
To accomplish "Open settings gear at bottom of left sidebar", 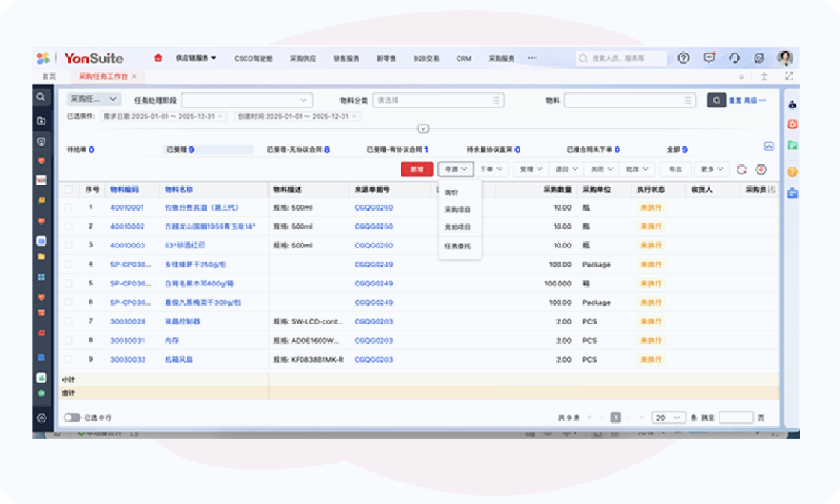I will pyautogui.click(x=41, y=418).
